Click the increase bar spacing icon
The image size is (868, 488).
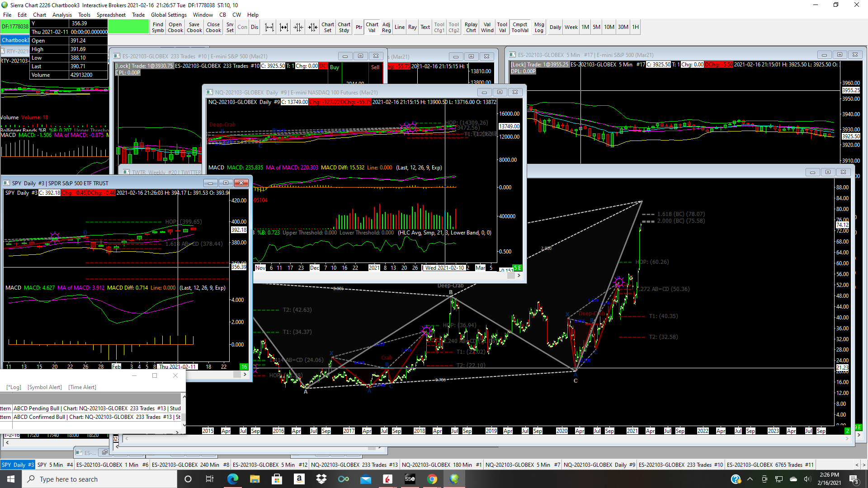pos(269,28)
